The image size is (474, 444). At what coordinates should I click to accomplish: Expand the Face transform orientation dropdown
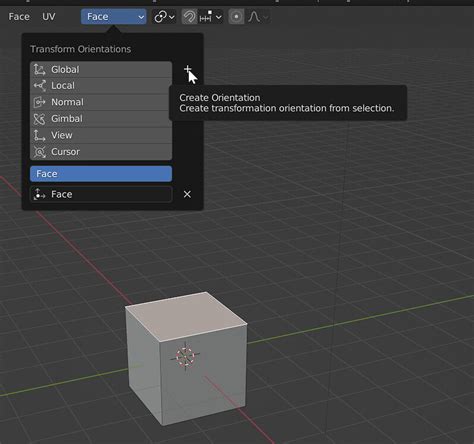tap(114, 17)
